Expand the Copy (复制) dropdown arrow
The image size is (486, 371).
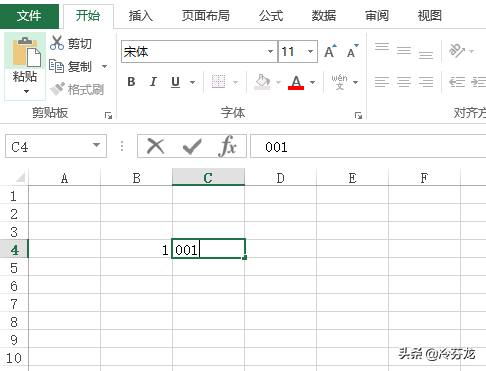[x=104, y=67]
